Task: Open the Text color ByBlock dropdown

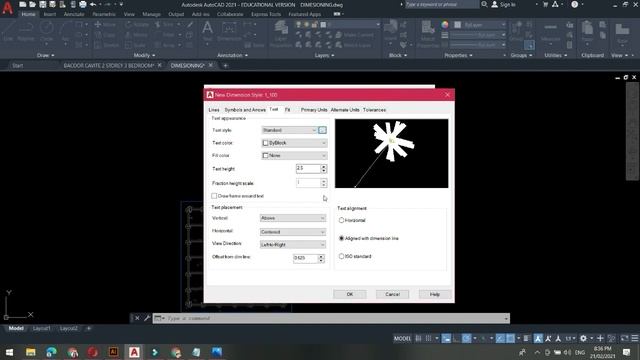Action: tap(294, 143)
